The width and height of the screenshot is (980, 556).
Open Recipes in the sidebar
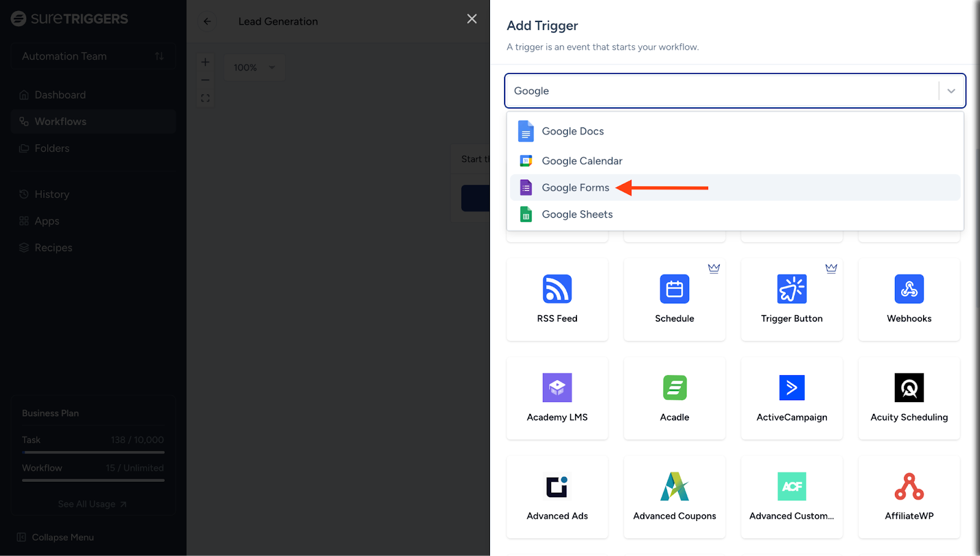click(x=93, y=248)
